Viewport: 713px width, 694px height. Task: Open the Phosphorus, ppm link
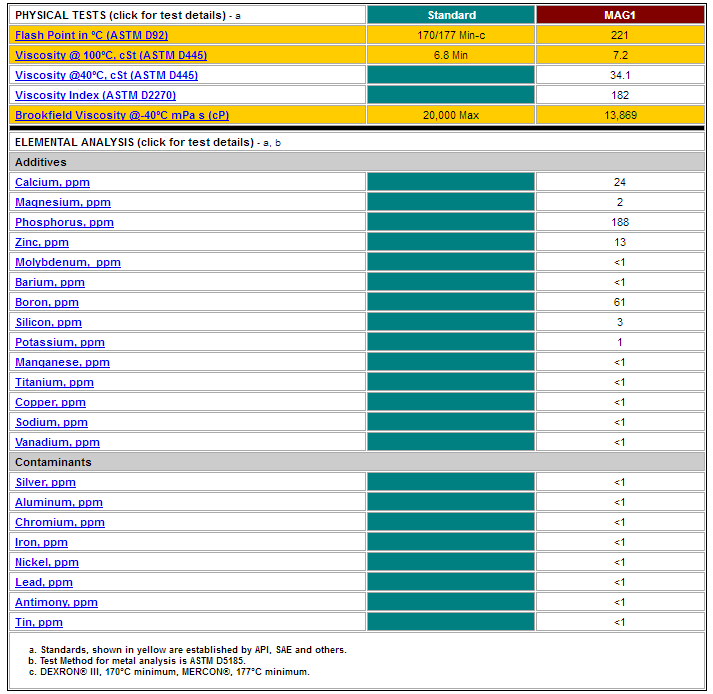click(x=65, y=222)
